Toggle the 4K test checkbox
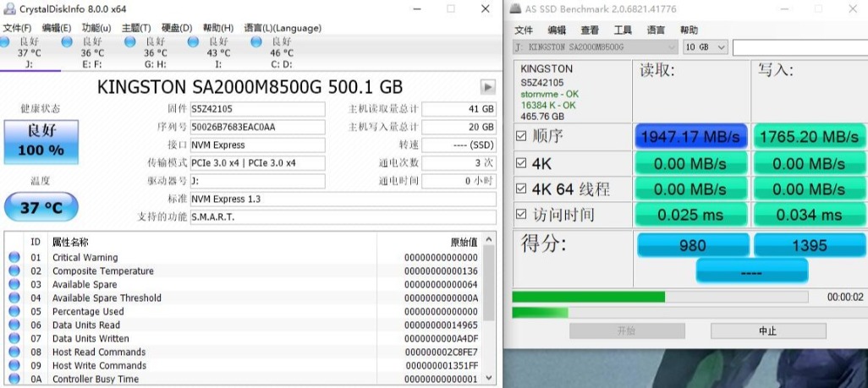This screenshot has width=868, height=388. coord(521,163)
